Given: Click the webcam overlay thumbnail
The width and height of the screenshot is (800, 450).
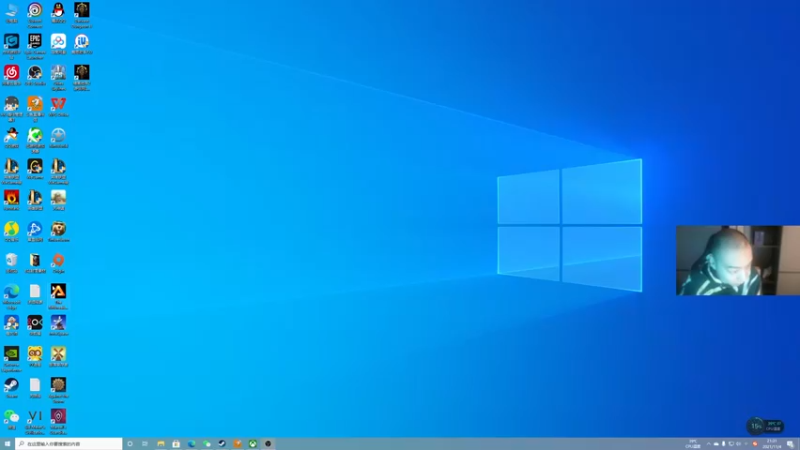Looking at the screenshot, I should pos(738,260).
